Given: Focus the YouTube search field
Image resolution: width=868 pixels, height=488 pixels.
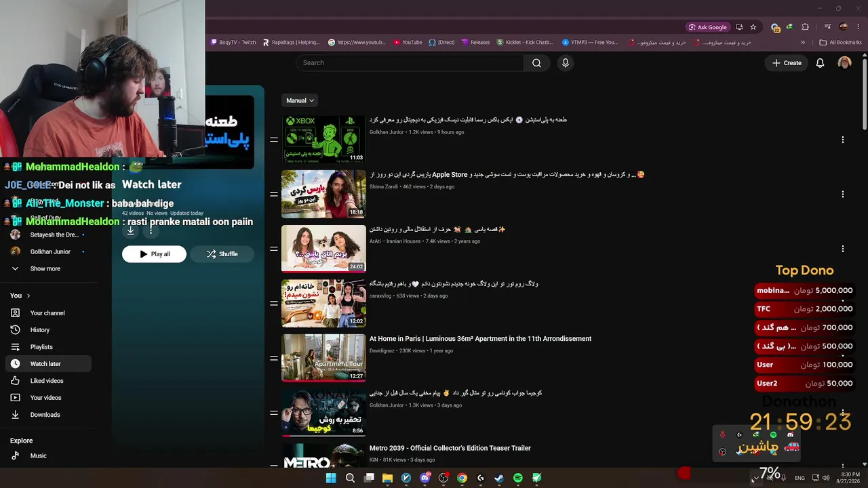Looking at the screenshot, I should click(410, 63).
